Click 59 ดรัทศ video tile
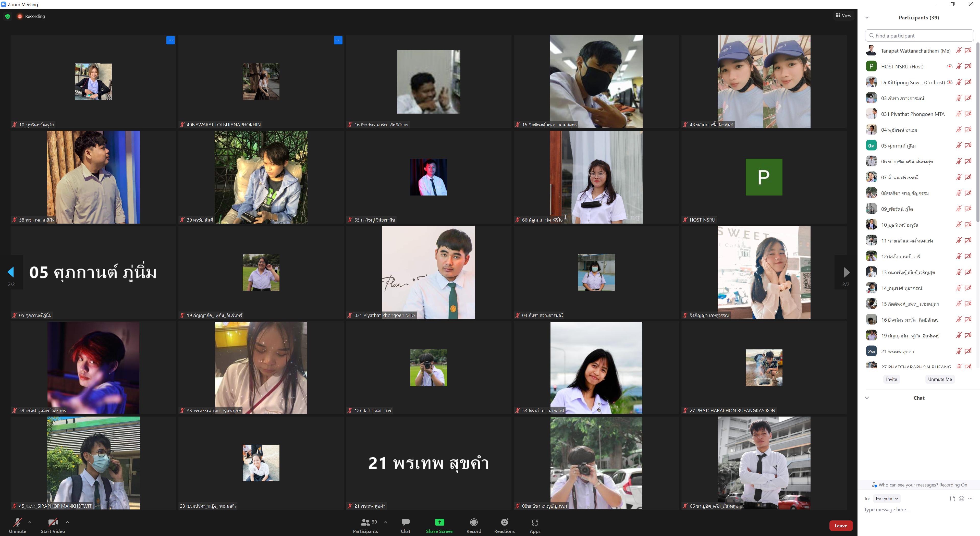980x536 pixels. click(x=93, y=368)
